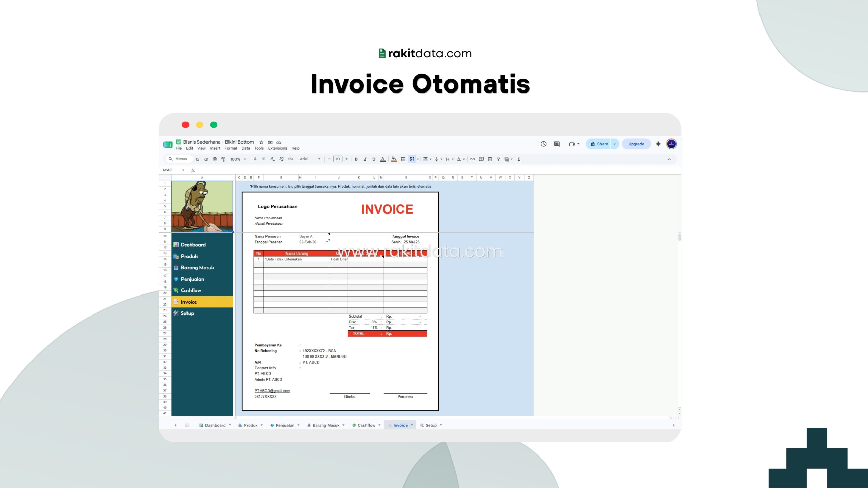Expand the Share options arrow
The width and height of the screenshot is (868, 488).
615,144
